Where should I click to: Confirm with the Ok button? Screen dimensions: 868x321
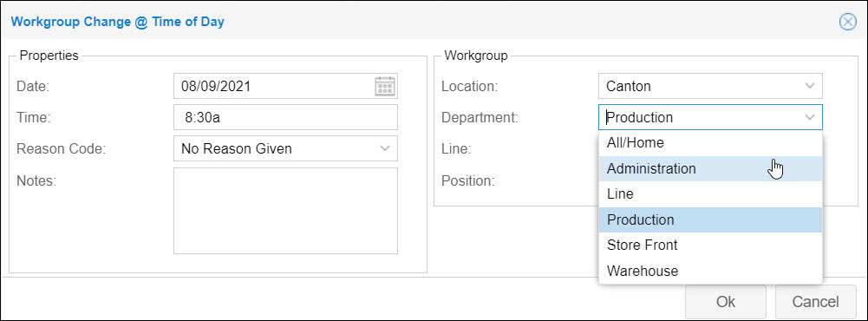click(x=726, y=302)
